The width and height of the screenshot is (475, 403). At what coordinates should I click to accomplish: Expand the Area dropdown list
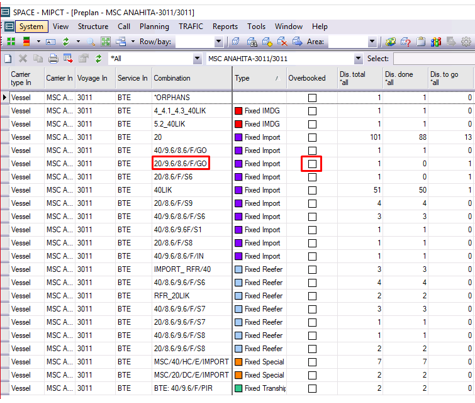tap(372, 42)
